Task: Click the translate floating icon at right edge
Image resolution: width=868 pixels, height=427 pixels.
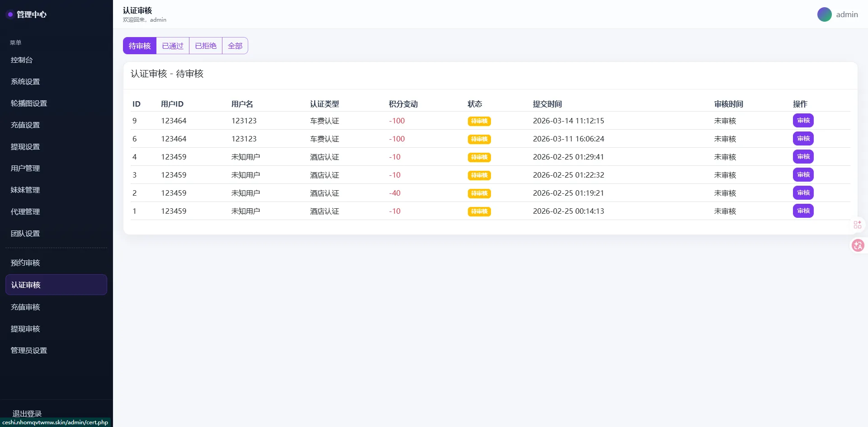Action: point(858,245)
